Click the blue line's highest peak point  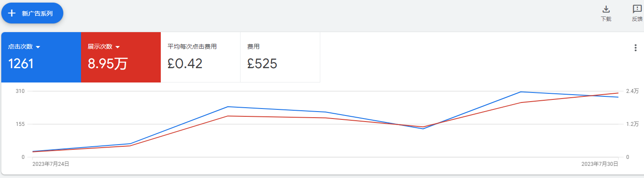click(x=520, y=92)
